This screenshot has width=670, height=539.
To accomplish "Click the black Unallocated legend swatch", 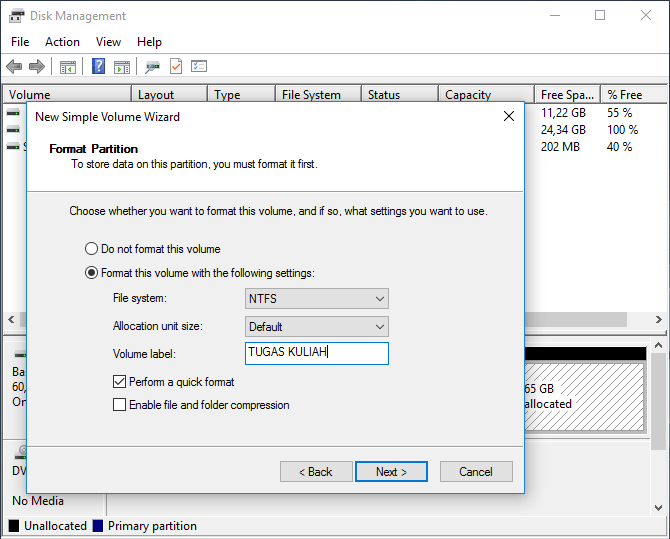I will 14,526.
